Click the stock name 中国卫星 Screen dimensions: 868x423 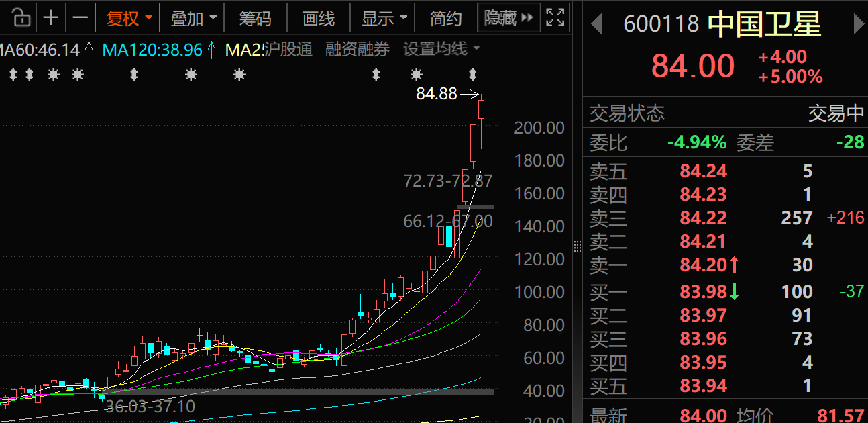(765, 25)
